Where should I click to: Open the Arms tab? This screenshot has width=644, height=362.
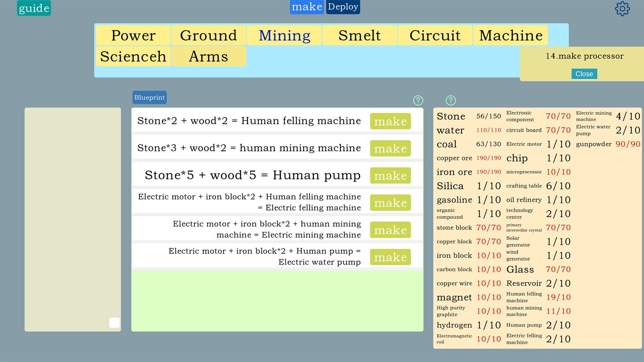tap(208, 56)
